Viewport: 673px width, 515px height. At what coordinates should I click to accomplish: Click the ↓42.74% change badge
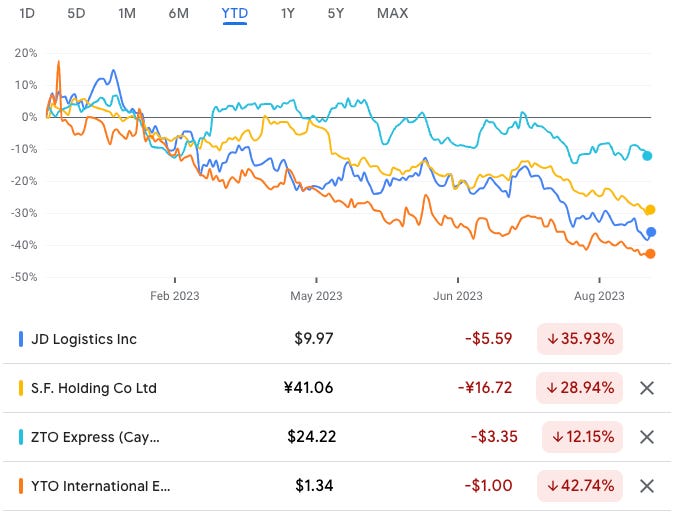(x=580, y=486)
